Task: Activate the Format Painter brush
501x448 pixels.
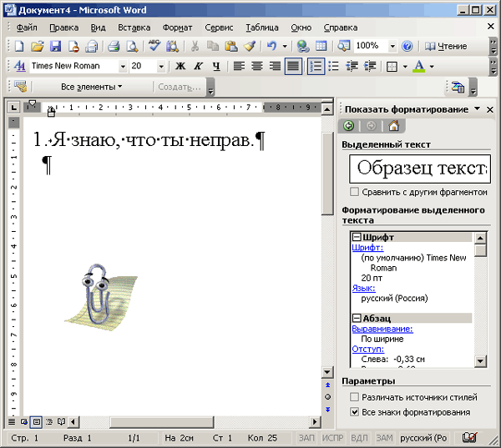Action: (249, 47)
